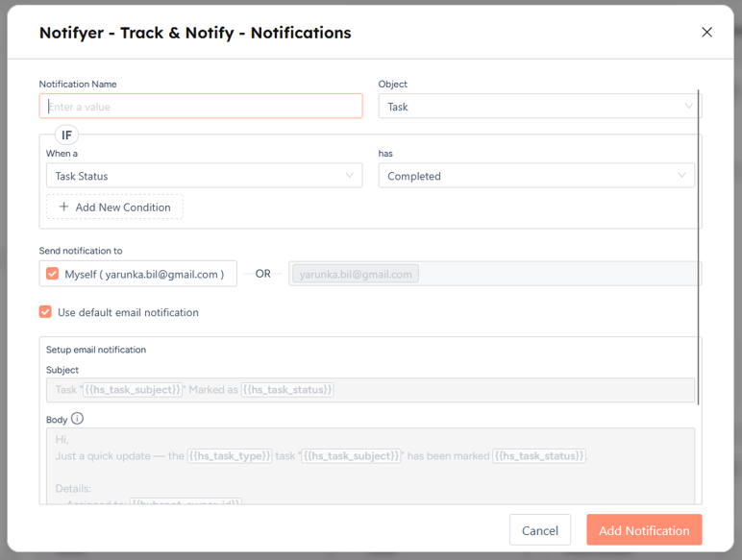Open the Completed value dropdown
This screenshot has width=742, height=560.
(536, 176)
